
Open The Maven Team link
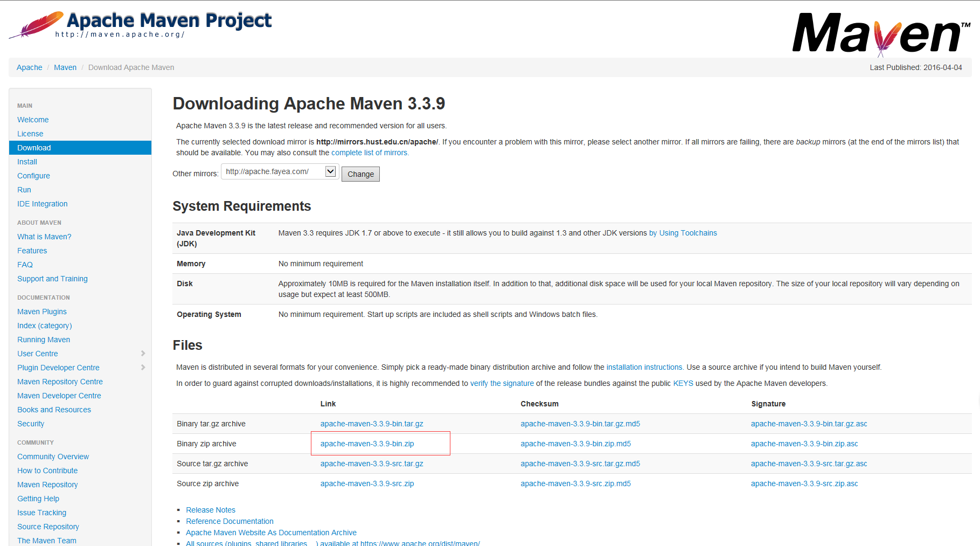tap(47, 541)
